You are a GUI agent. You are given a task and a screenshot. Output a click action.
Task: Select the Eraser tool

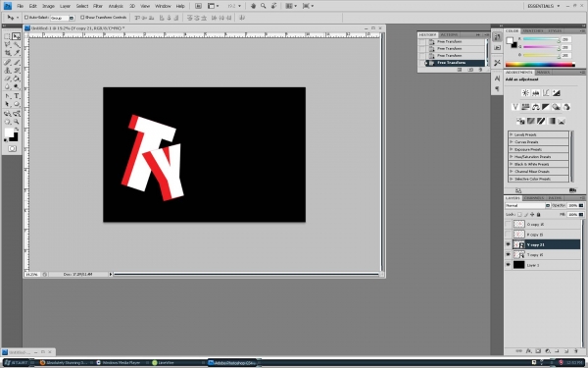coord(7,79)
